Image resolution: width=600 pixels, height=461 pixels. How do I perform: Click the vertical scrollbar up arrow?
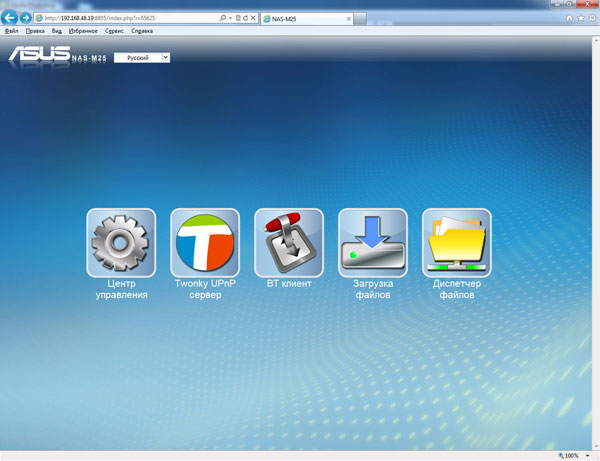point(596,40)
